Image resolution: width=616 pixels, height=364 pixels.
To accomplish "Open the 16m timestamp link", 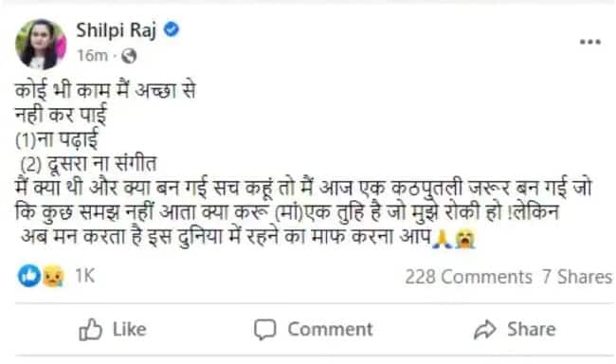I will 92,56.
